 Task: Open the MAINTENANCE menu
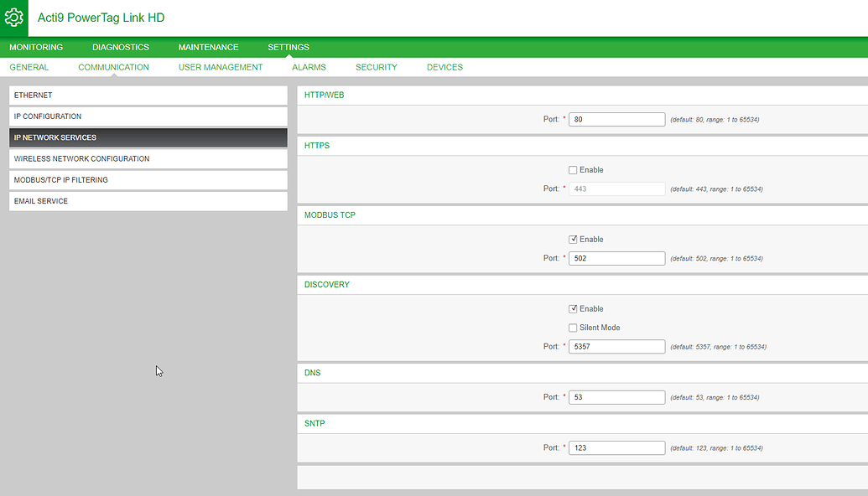pyautogui.click(x=208, y=47)
